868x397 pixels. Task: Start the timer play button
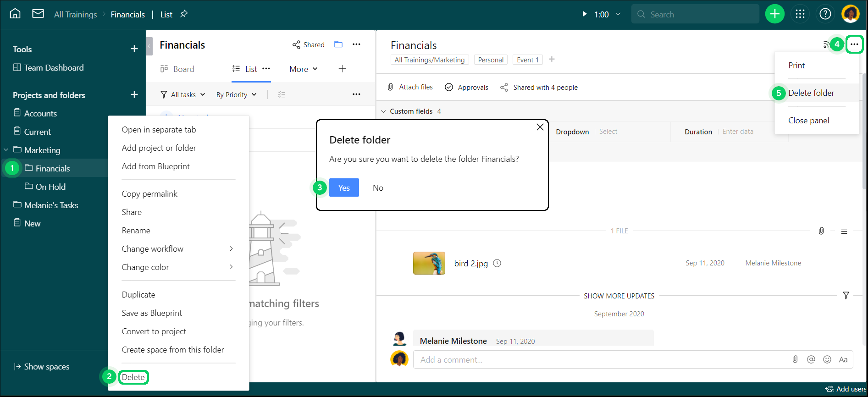[x=584, y=14]
